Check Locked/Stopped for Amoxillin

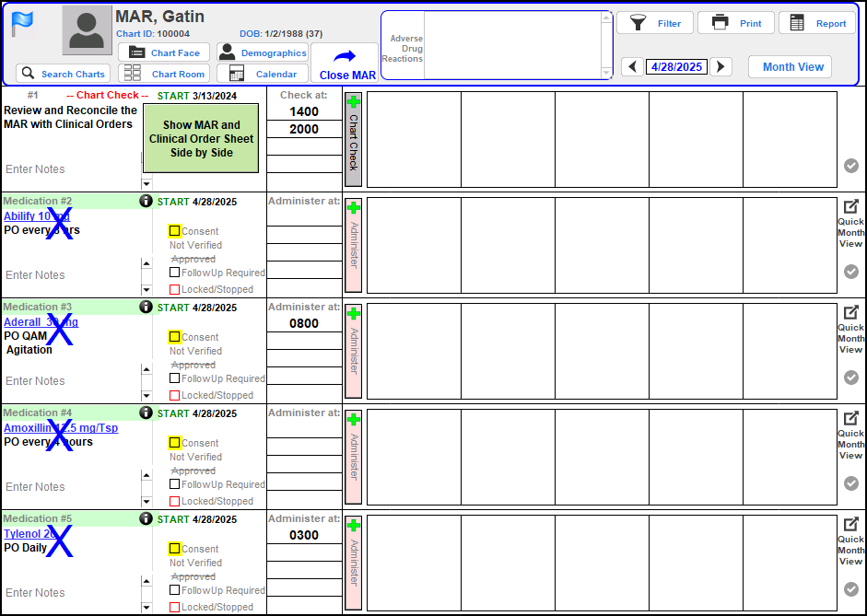(174, 501)
